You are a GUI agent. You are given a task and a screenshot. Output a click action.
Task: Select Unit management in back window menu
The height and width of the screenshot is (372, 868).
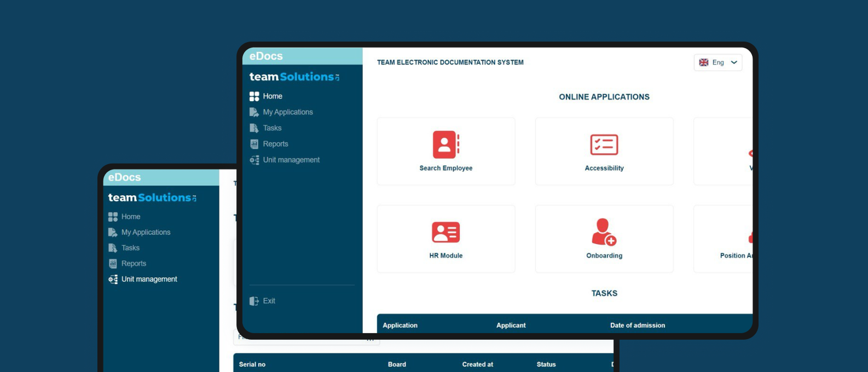point(149,280)
